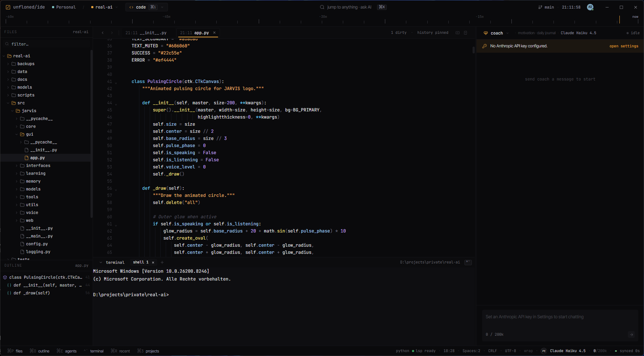The image size is (644, 356).
Task: Click the code brackets icon in top bar
Action: [x=132, y=7]
